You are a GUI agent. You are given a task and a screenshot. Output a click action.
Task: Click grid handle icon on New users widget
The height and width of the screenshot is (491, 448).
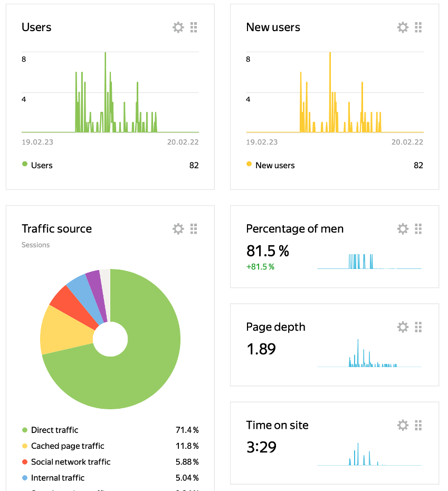click(x=418, y=27)
